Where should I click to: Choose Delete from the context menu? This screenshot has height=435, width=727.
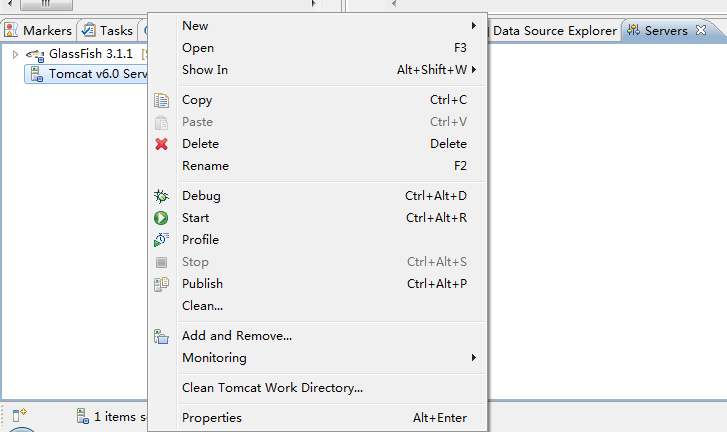(330, 144)
